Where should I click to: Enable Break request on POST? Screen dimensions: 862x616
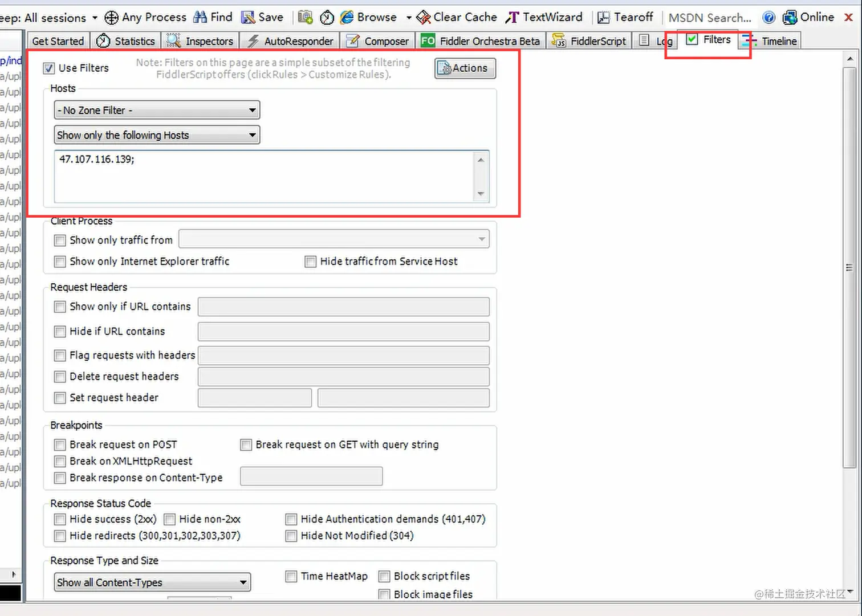60,444
